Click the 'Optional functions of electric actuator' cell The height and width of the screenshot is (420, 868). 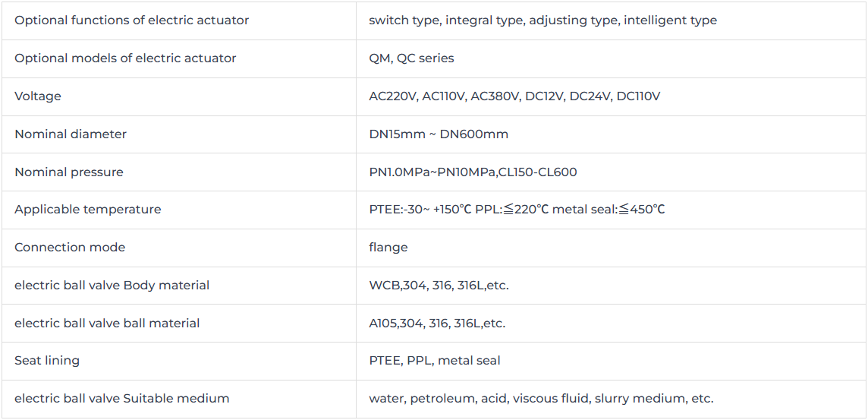coord(179,21)
